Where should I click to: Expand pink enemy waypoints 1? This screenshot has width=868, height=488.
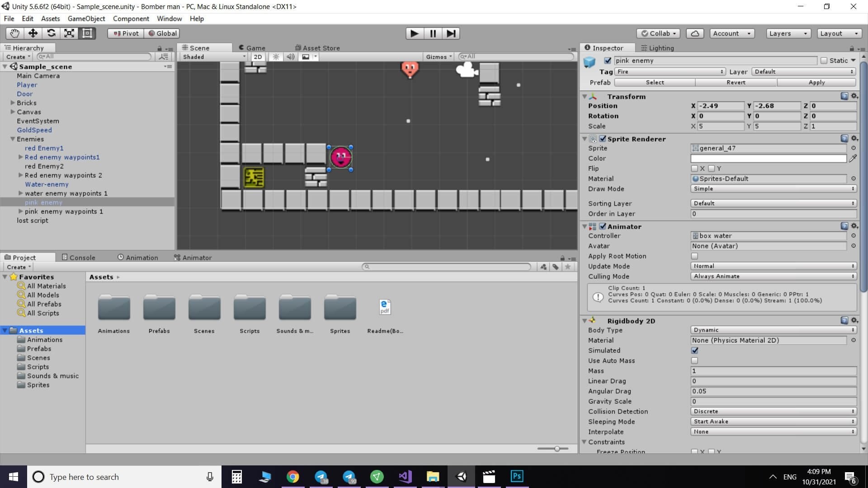[x=20, y=211]
